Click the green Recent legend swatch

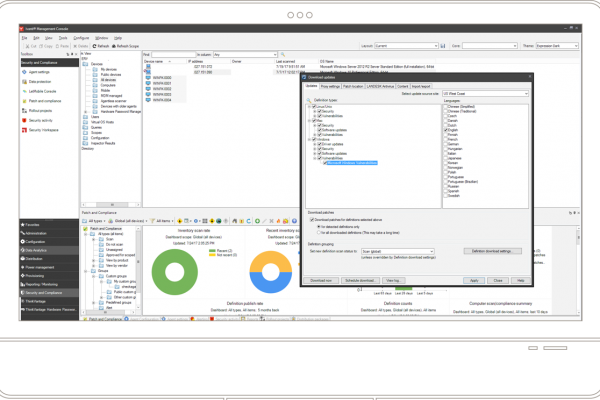pyautogui.click(x=212, y=251)
